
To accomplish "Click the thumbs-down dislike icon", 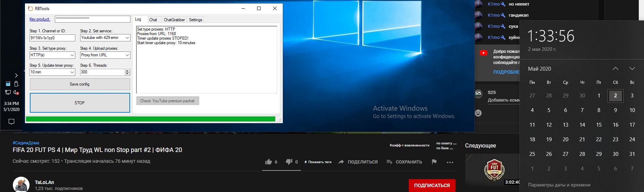I will click(x=289, y=162).
